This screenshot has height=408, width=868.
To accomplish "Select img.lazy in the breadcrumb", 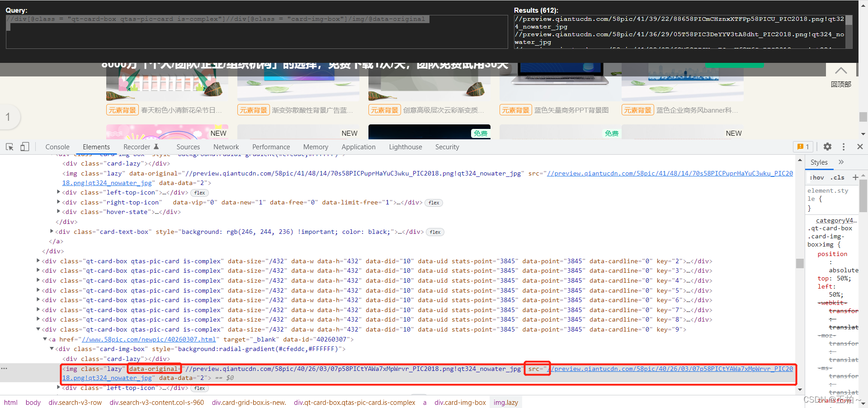I will pos(506,402).
